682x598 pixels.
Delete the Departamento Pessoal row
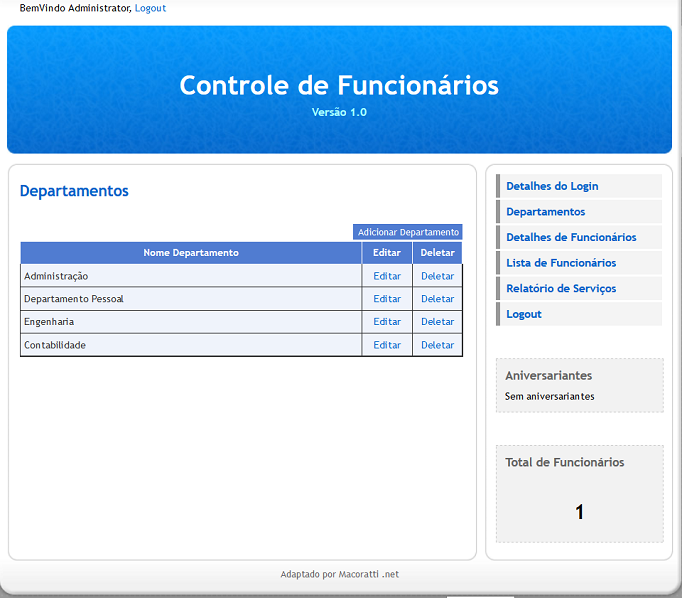point(437,299)
